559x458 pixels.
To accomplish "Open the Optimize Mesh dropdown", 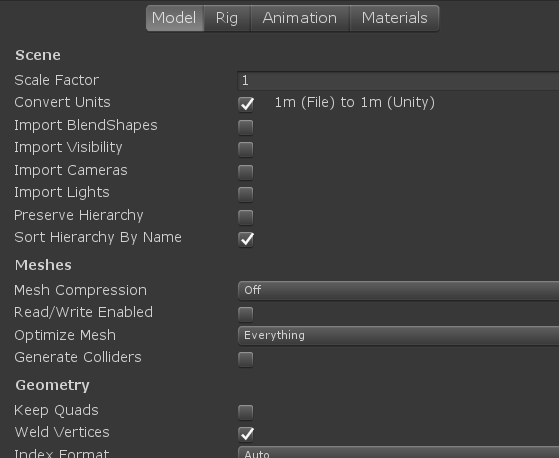I will 398,335.
